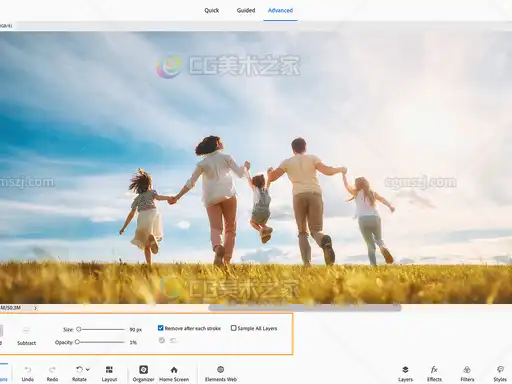Image resolution: width=512 pixels, height=384 pixels.
Task: Click the Redo button
Action: coord(52,374)
